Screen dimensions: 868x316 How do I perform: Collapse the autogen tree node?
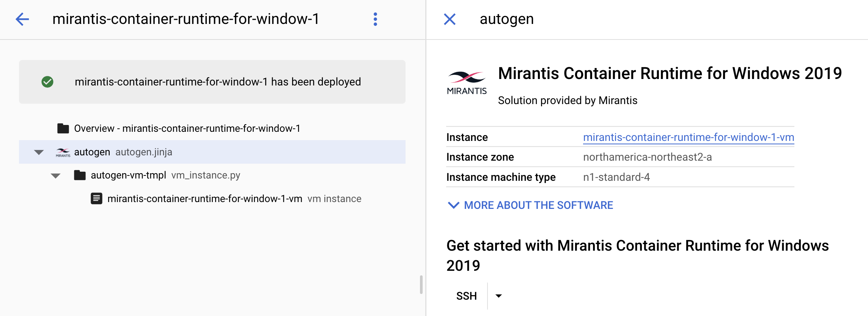click(39, 152)
